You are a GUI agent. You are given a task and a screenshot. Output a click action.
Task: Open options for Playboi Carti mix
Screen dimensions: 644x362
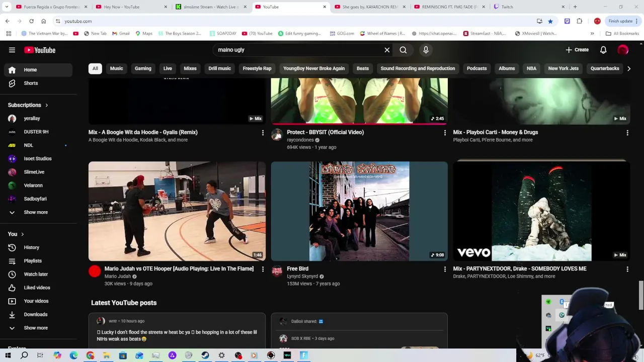(x=627, y=133)
